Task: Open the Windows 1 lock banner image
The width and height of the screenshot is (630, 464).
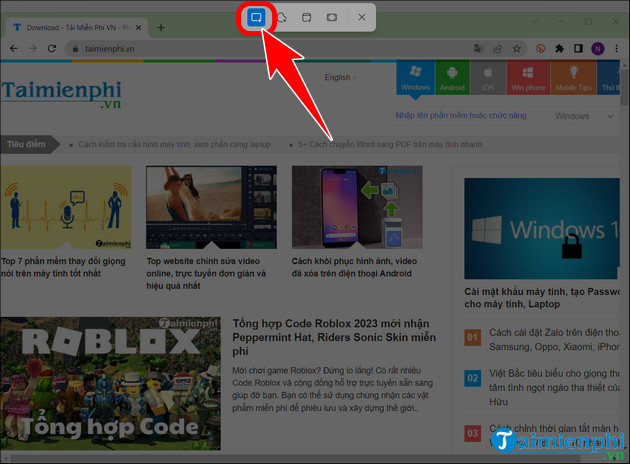Action: 542,229
